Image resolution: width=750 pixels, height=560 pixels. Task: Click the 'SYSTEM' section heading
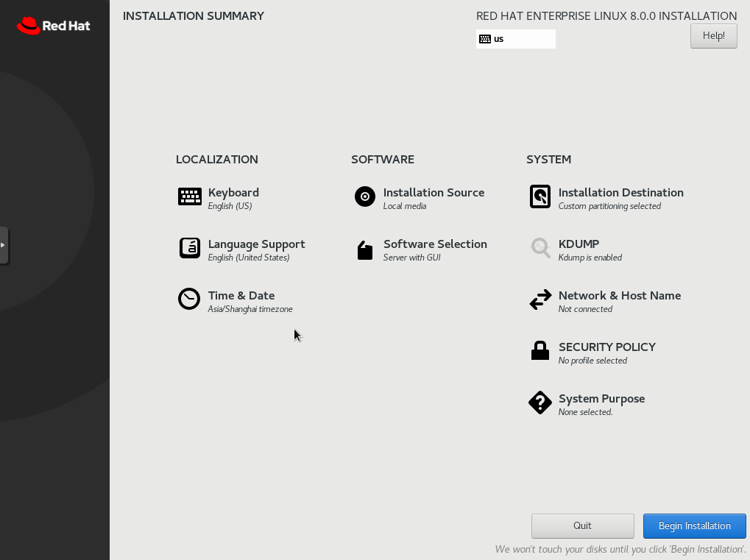click(548, 159)
